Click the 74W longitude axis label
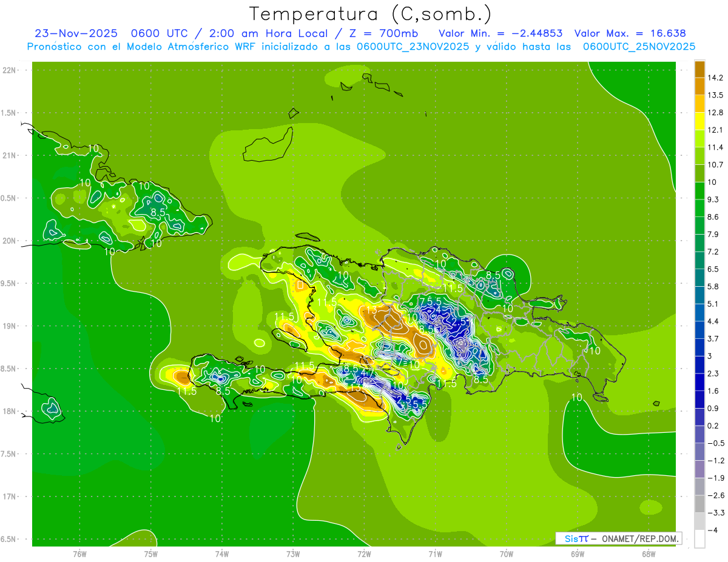Screen dimensions: 728x562 [x=222, y=554]
